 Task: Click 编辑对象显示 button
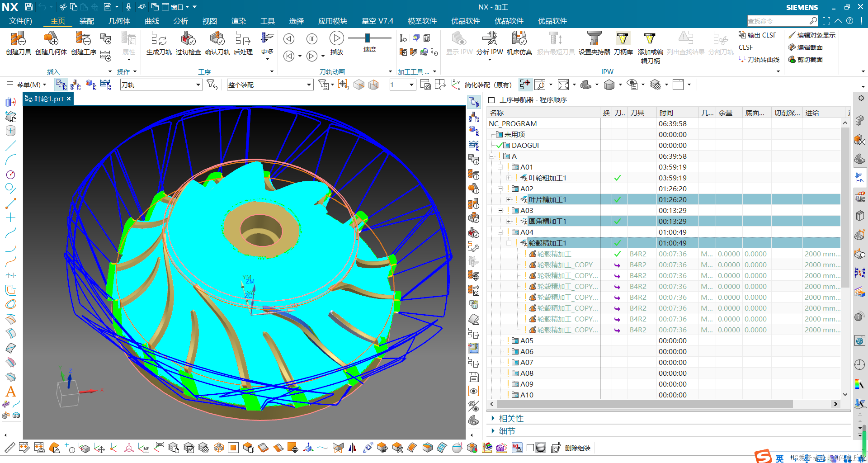pos(812,35)
